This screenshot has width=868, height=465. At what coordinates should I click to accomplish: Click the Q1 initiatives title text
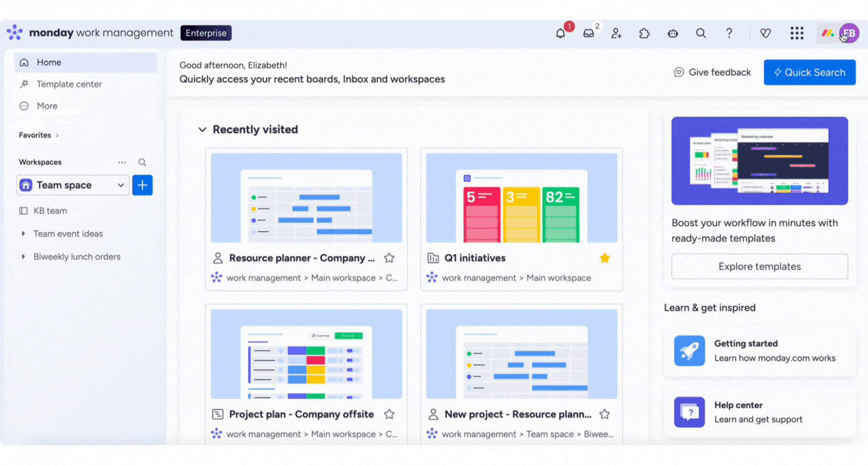pyautogui.click(x=475, y=258)
